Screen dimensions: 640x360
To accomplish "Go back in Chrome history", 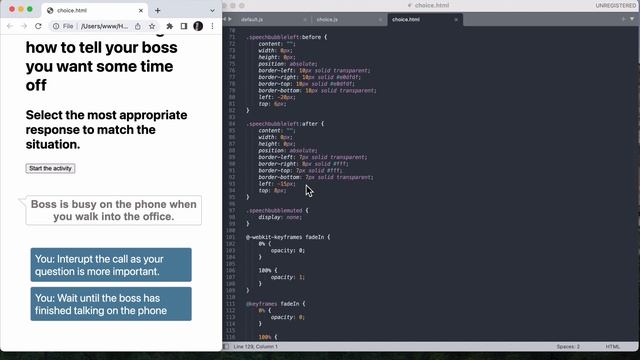I will pos(10,26).
